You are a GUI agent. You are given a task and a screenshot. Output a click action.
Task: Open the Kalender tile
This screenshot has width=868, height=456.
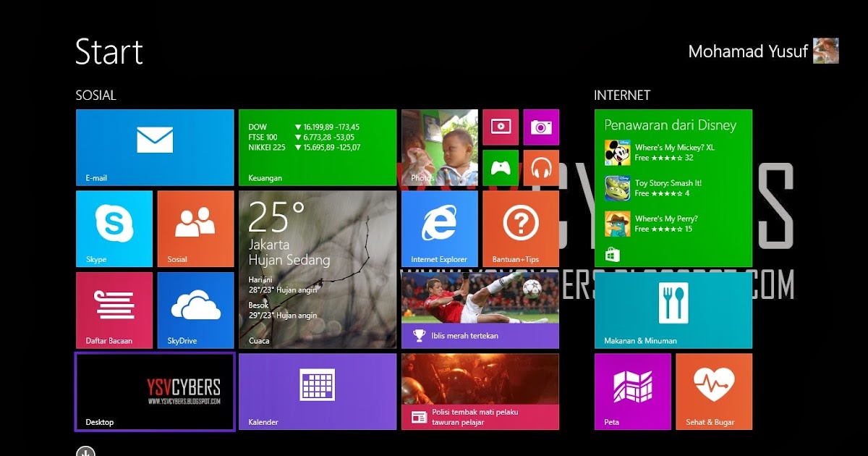(318, 392)
